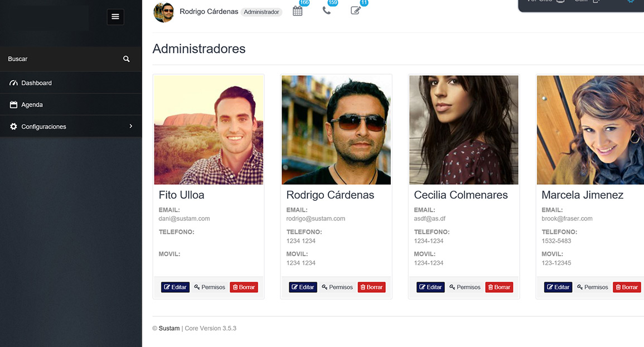Delete Cecilia Colmenares with Borrar button
The height and width of the screenshot is (347, 644).
[x=500, y=287]
